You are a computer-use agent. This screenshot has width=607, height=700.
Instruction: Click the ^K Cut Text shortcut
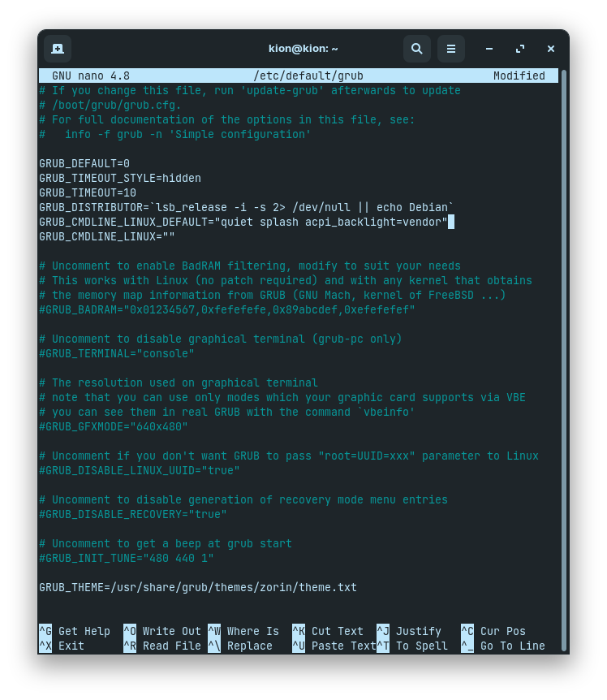tap(328, 631)
